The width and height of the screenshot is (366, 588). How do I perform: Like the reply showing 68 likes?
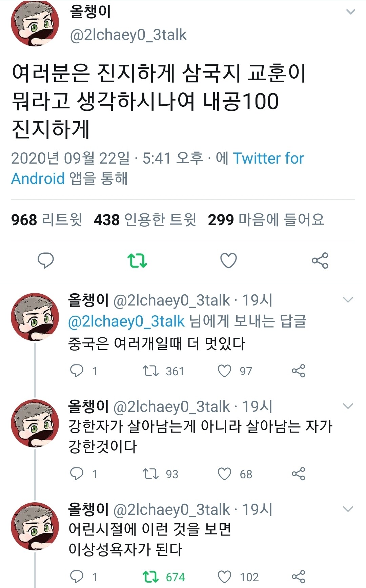coord(224,474)
